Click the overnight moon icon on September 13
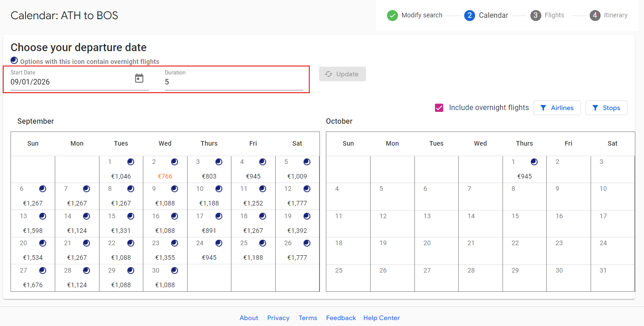644x326 pixels. click(x=42, y=216)
